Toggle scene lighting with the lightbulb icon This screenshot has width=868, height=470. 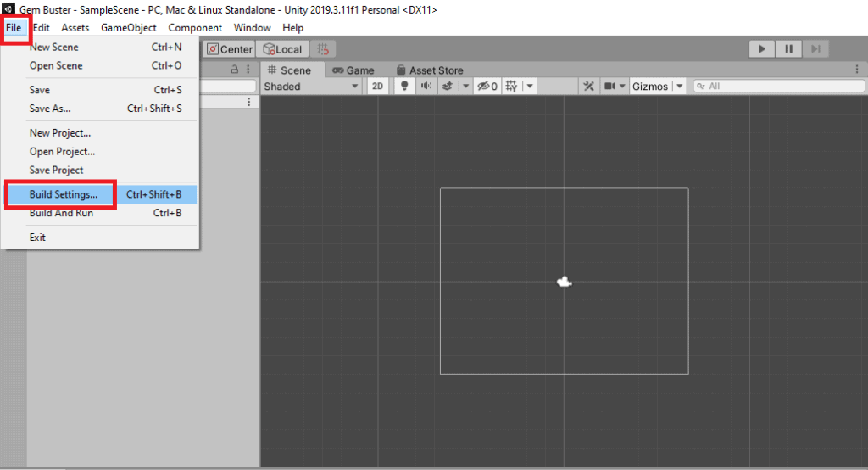point(404,86)
